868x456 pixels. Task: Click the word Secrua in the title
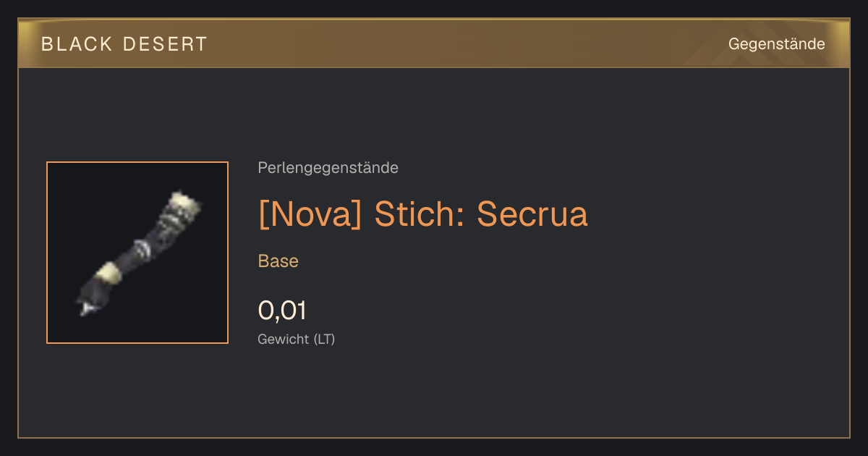(532, 214)
